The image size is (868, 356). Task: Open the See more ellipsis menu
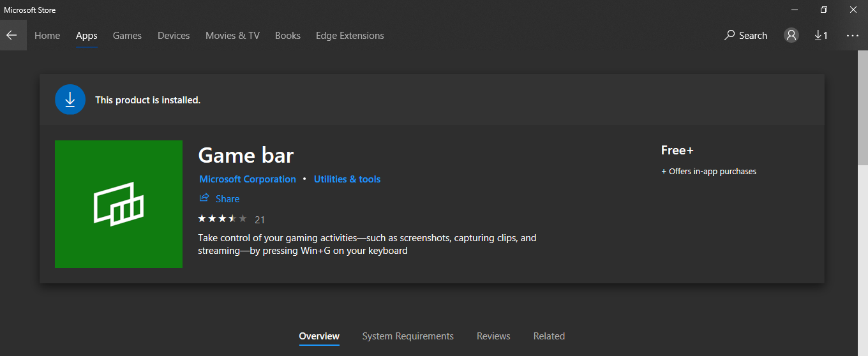click(x=853, y=35)
